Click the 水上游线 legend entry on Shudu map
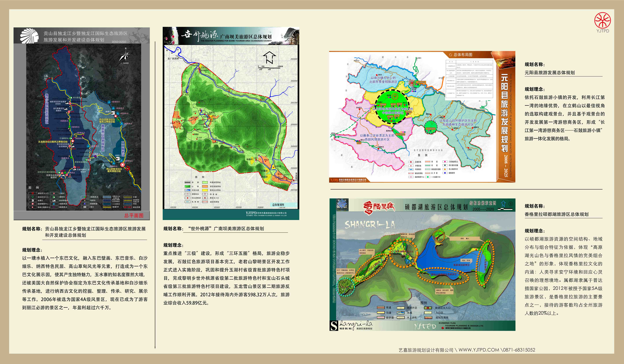The image size is (624, 364). click(407, 317)
